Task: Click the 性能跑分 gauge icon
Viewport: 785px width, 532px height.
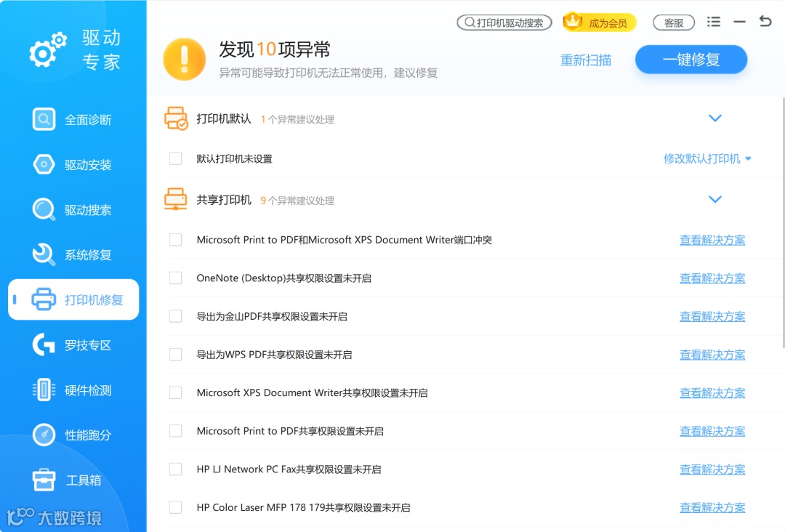Action: 44,435
